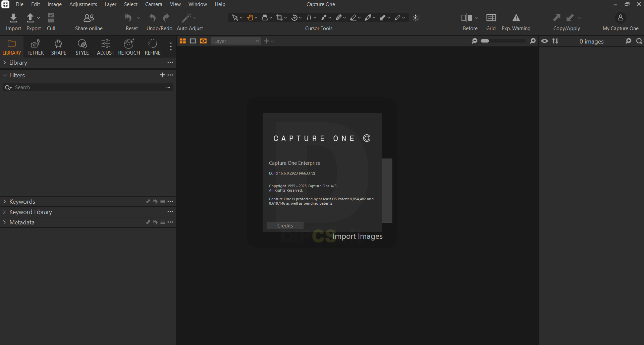Click the sparkle icon after cursor tools
This screenshot has width=644, height=345.
click(416, 18)
